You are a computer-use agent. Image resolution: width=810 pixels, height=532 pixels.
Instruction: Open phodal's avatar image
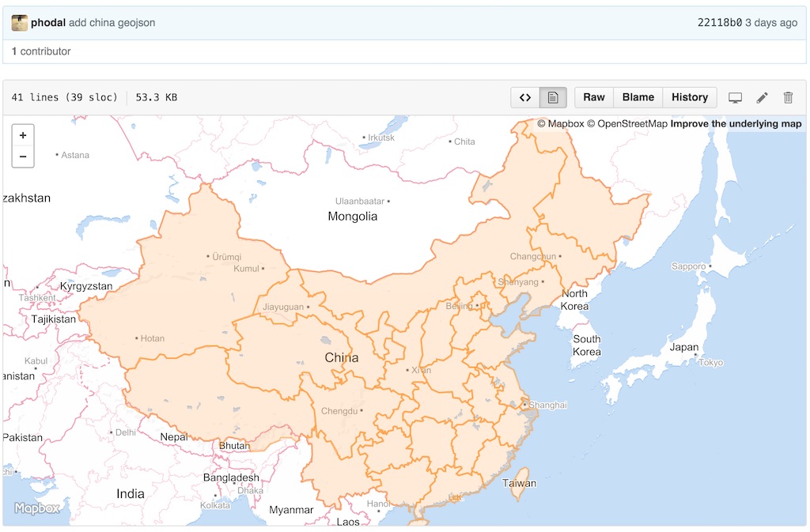(20, 23)
